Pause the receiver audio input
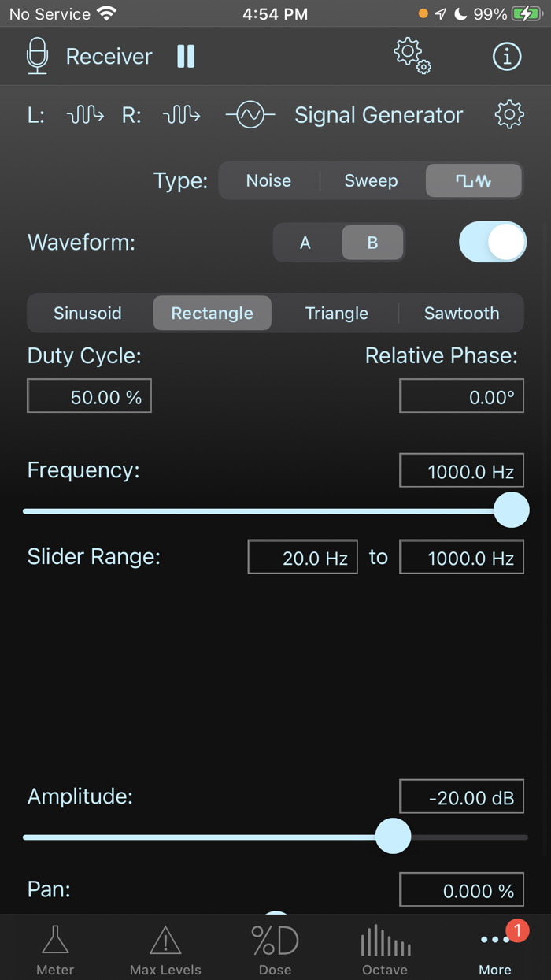 coord(186,55)
